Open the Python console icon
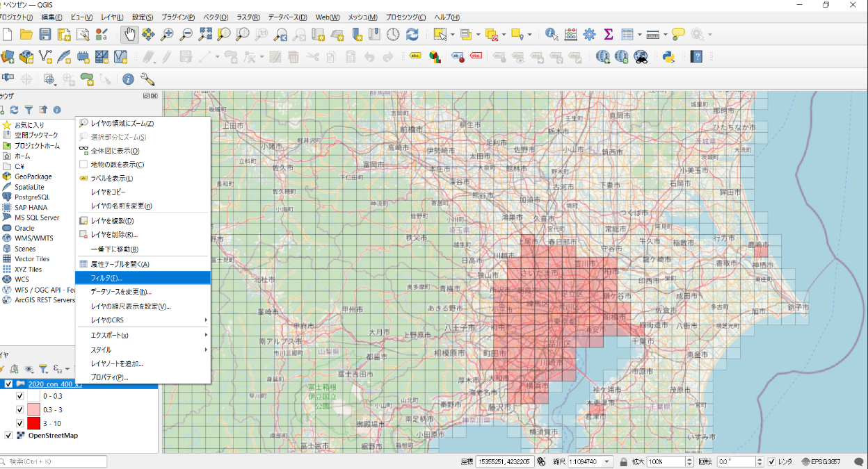This screenshot has width=868, height=469. (x=669, y=56)
